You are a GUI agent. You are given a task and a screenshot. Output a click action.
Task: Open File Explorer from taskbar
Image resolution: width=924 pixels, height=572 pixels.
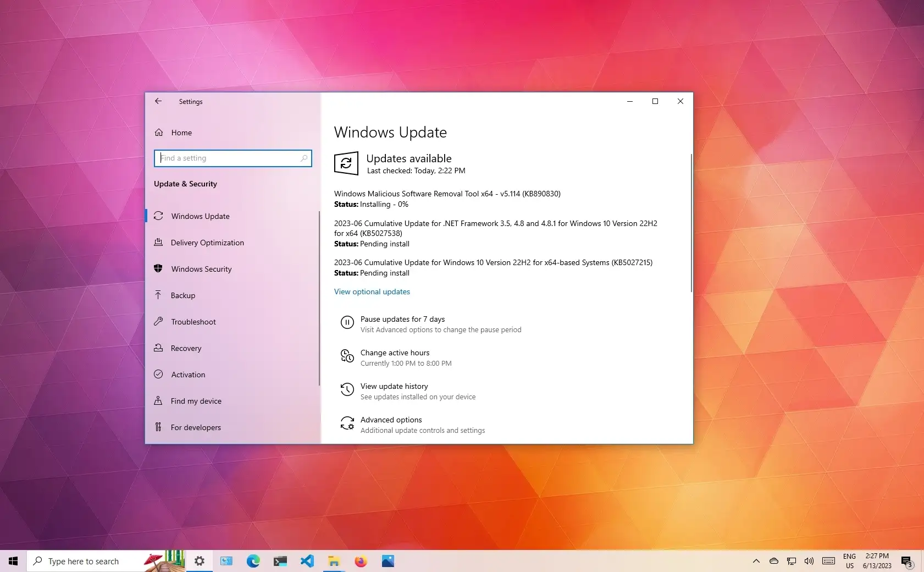point(334,561)
